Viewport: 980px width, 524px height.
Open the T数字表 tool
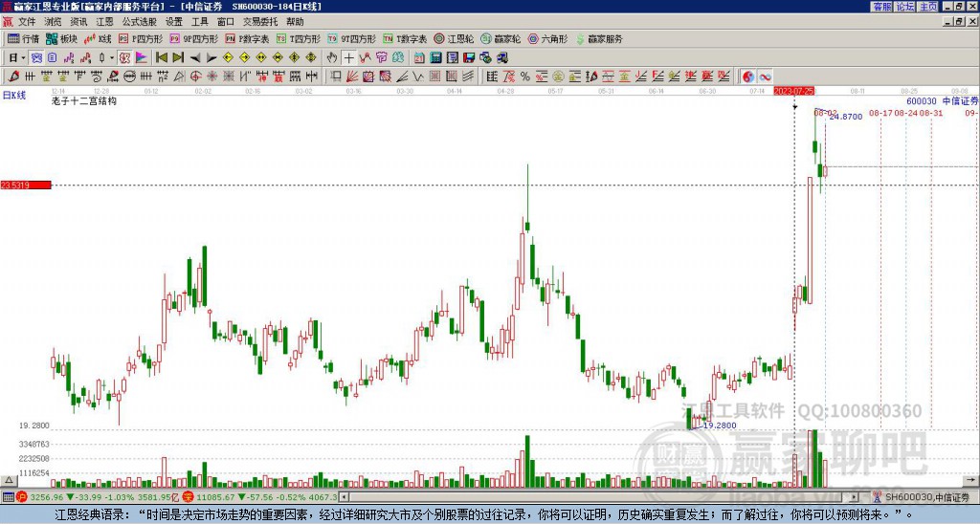pos(405,38)
